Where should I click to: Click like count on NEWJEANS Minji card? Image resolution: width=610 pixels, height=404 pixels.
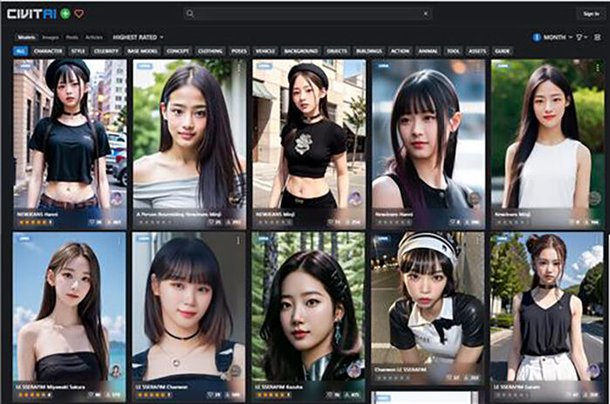click(x=334, y=222)
